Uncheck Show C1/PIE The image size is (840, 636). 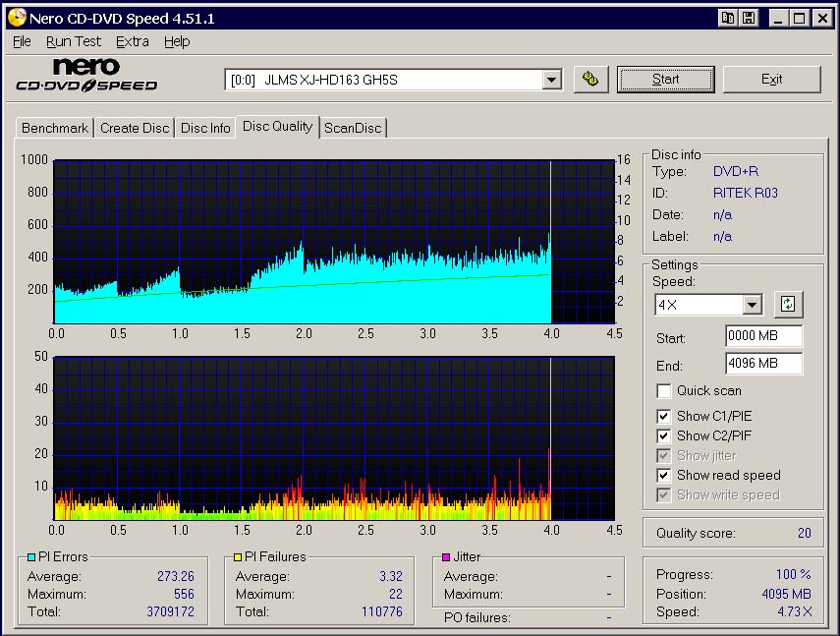pyautogui.click(x=664, y=417)
